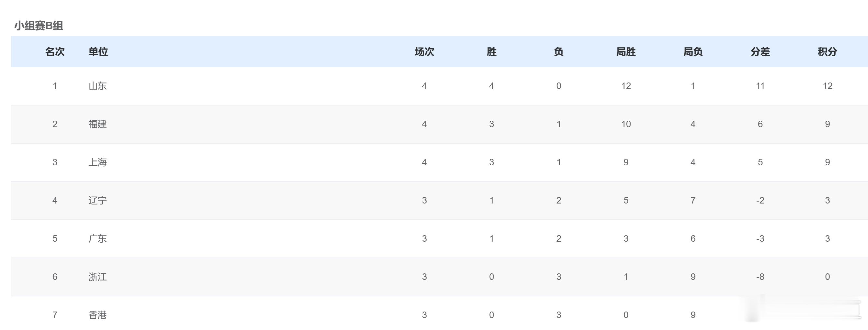Click the 香港 team name
868x330 pixels.
98,315
